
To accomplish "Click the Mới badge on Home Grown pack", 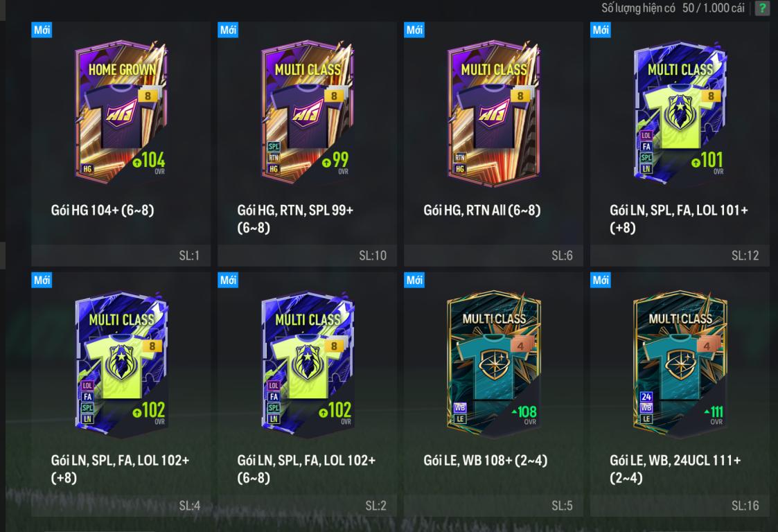I will tap(42, 30).
